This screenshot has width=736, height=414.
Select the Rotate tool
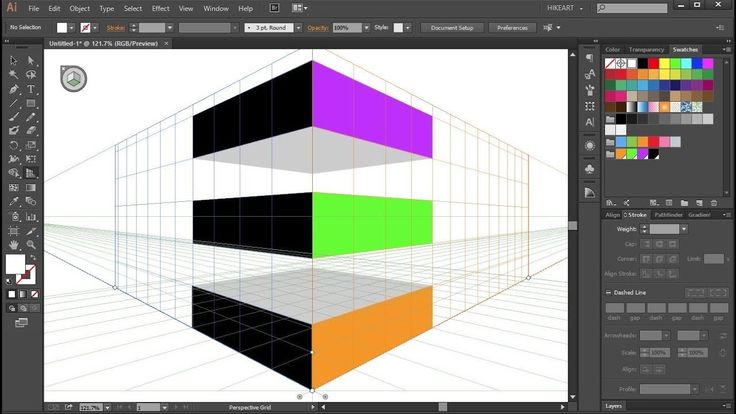tap(14, 145)
